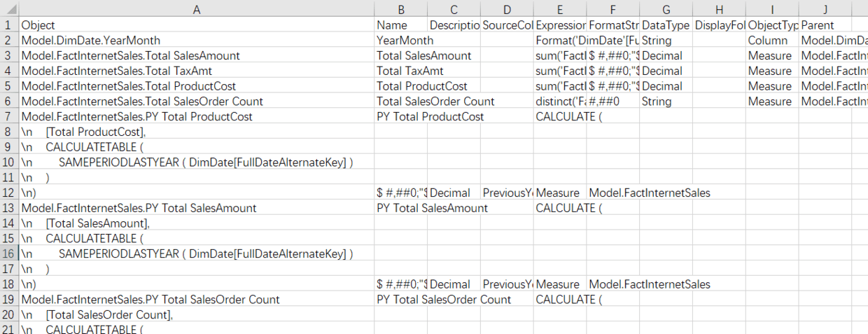Select cell 'Model.FactInternetSales.Total SalesOrder Count'
868x334 pixels.
pyautogui.click(x=196, y=102)
